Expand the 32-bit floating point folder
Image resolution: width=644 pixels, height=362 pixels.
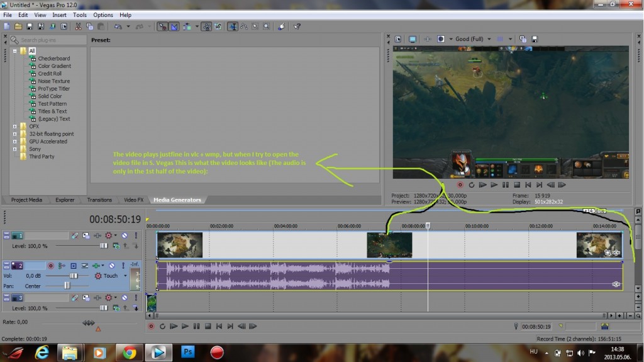[15, 133]
